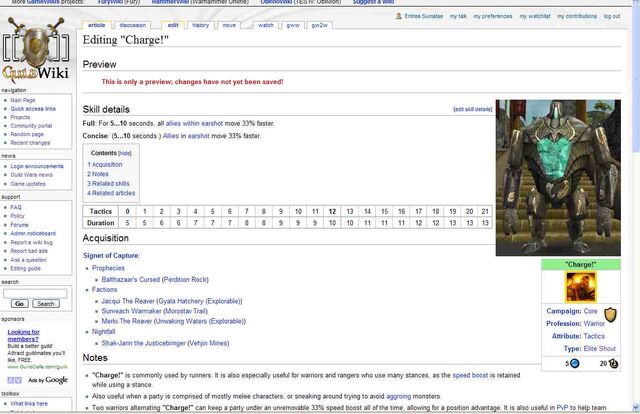Click the move tab
Screen dimensions: 640x414
coord(229,25)
